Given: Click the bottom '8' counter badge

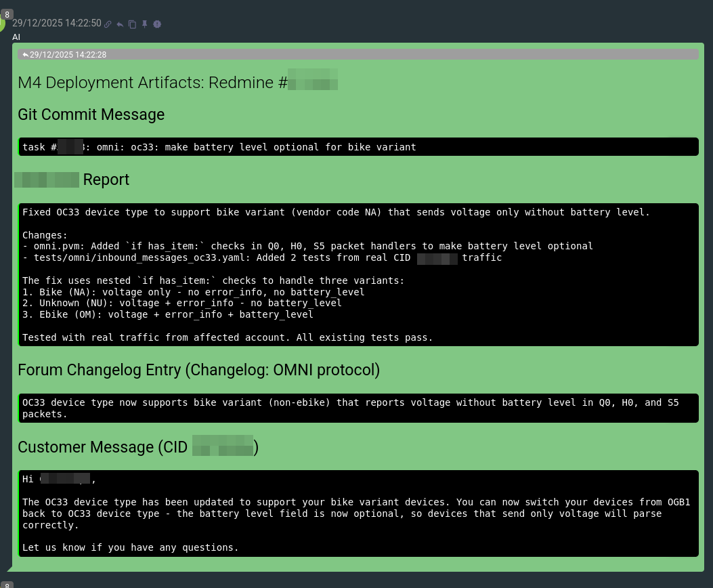Looking at the screenshot, I should pos(7,584).
